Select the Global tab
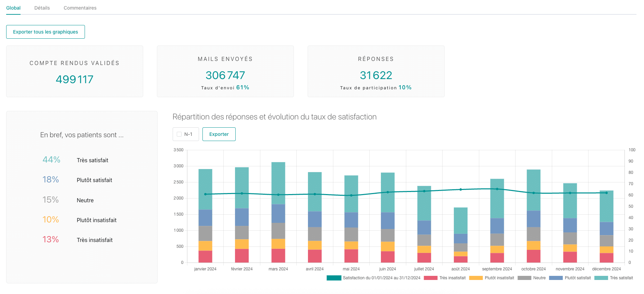 point(13,8)
